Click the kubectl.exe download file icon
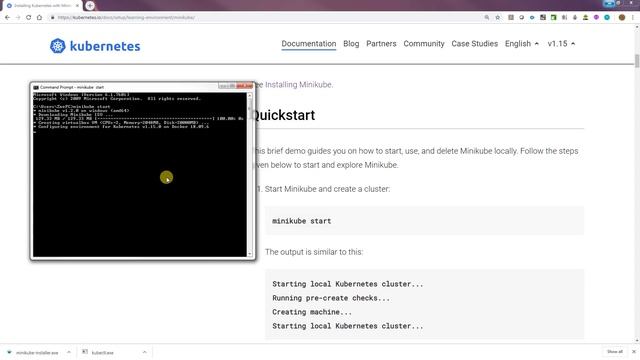The width and height of the screenshot is (640, 360). pyautogui.click(x=85, y=352)
